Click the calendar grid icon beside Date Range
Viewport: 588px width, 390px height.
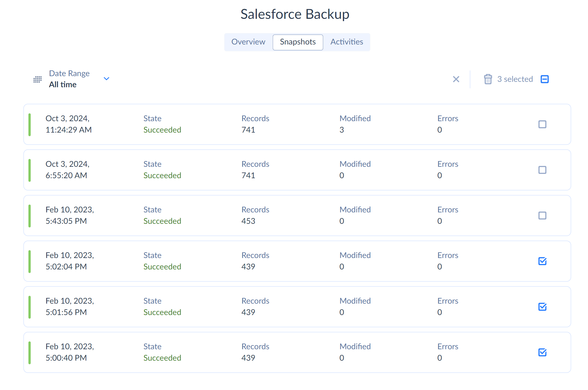coord(37,79)
